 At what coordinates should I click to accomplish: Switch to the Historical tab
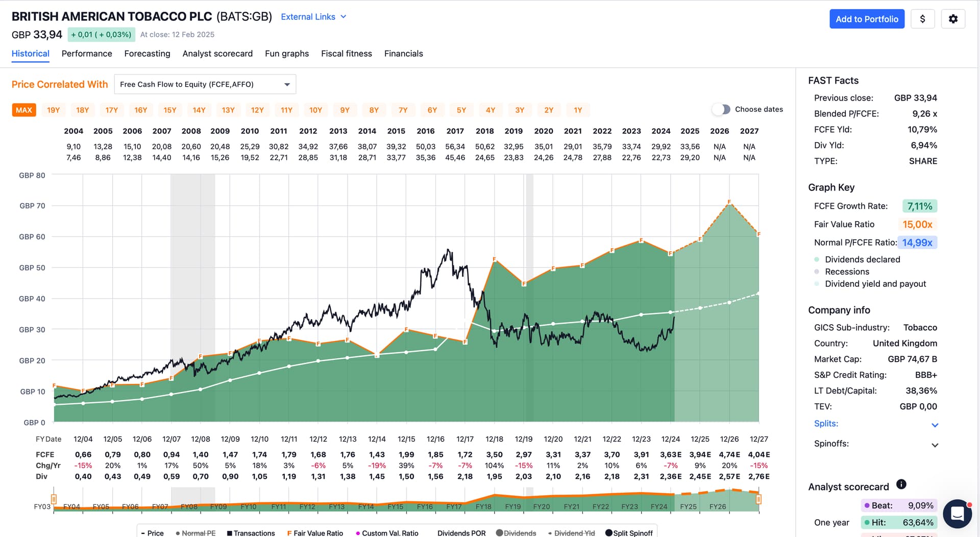click(x=31, y=54)
